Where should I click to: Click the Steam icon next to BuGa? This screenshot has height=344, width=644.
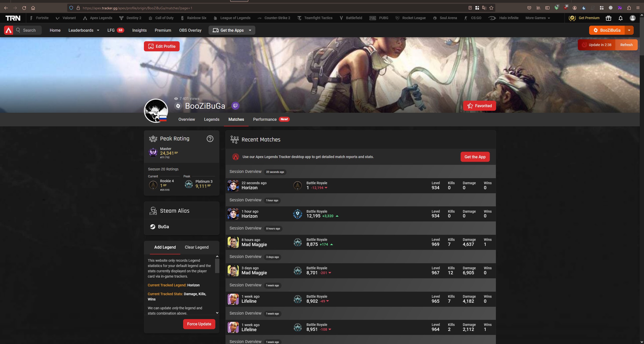(152, 227)
